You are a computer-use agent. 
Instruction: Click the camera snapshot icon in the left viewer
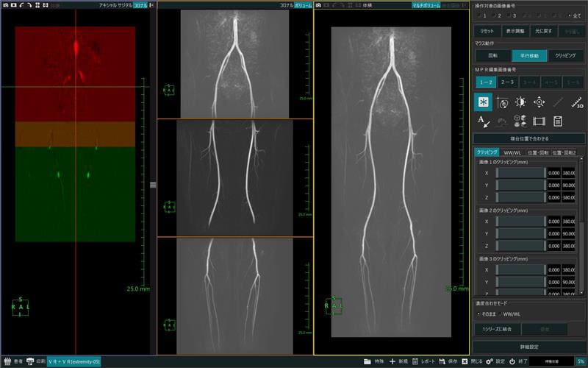click(6, 5)
